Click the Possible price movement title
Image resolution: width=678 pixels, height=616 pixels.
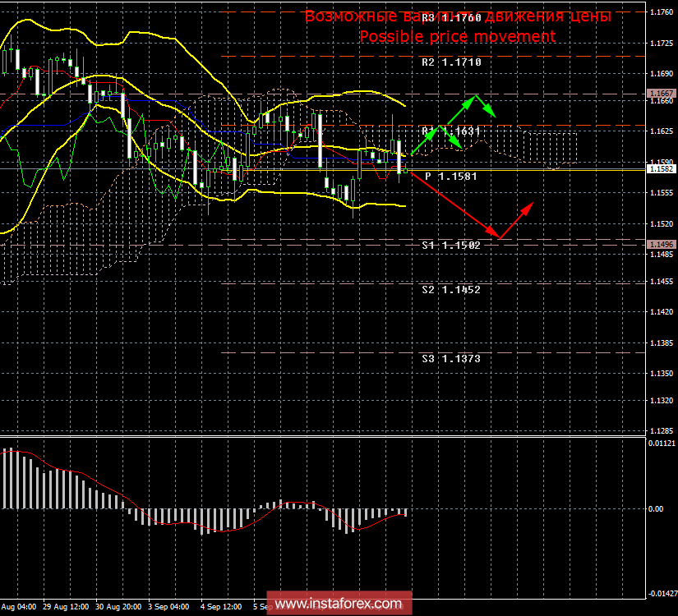click(x=457, y=36)
